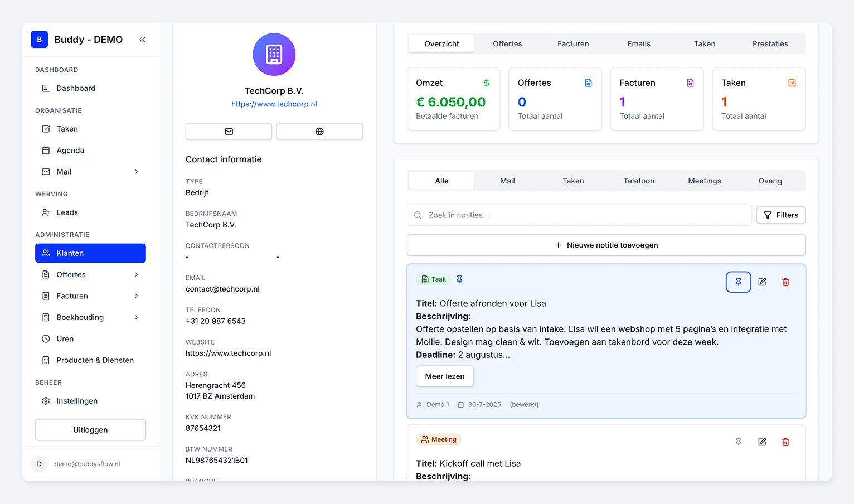The width and height of the screenshot is (854, 504).
Task: Open the envelope icon under TechCorp B.V.
Action: (x=229, y=132)
